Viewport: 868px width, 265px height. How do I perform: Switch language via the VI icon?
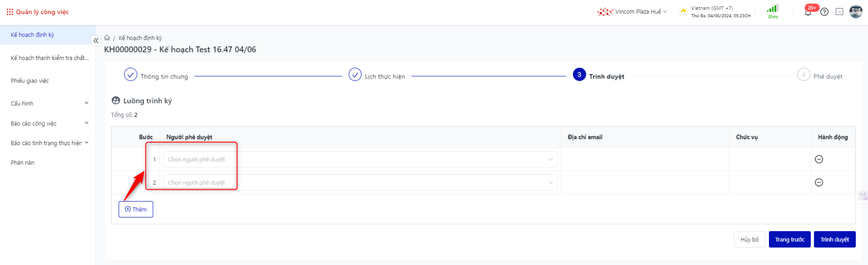pos(839,12)
